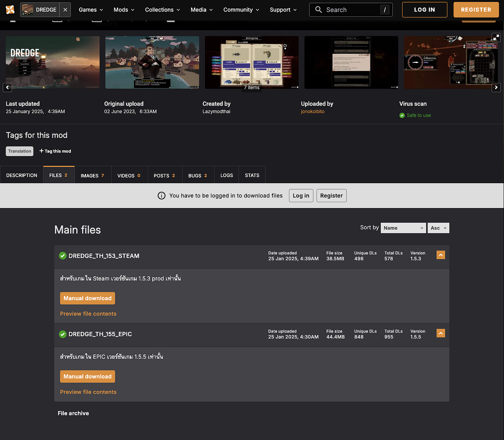
Task: Click Tag this mod link
Action: point(55,151)
